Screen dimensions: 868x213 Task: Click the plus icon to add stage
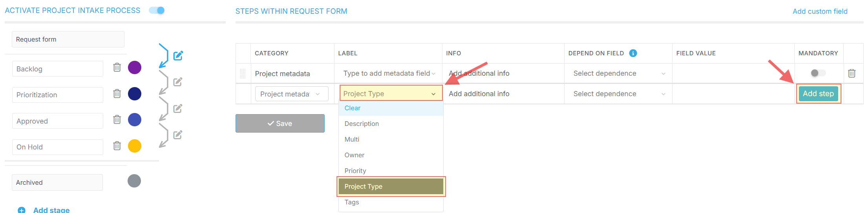pos(22,210)
